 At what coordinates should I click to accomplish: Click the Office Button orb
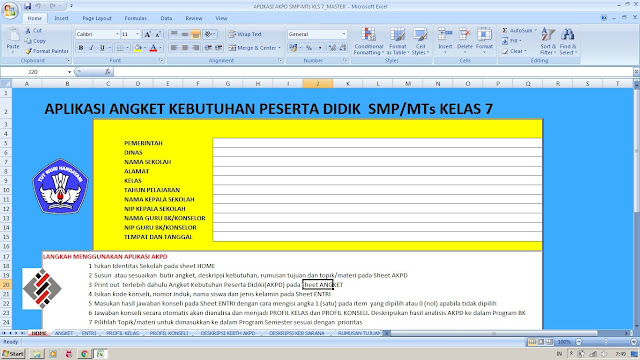[x=10, y=11]
